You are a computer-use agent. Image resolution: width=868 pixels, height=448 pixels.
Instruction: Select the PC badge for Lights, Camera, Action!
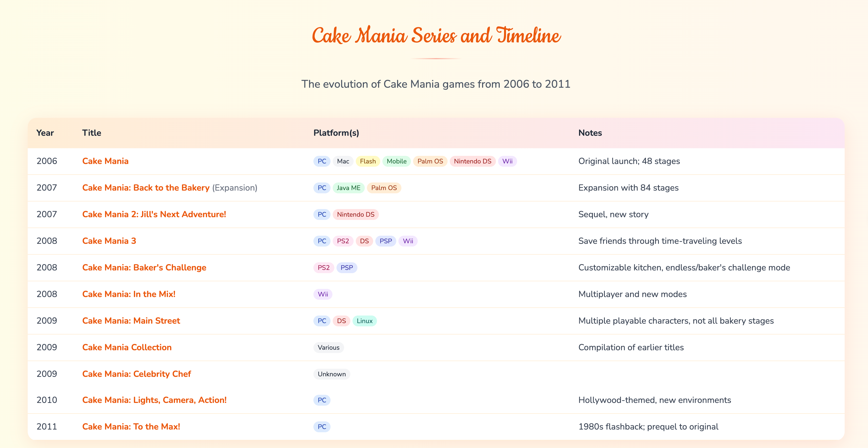click(x=322, y=400)
